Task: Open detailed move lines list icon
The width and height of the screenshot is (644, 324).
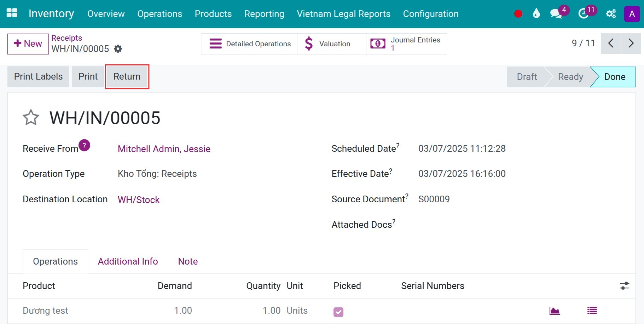Action: click(592, 311)
